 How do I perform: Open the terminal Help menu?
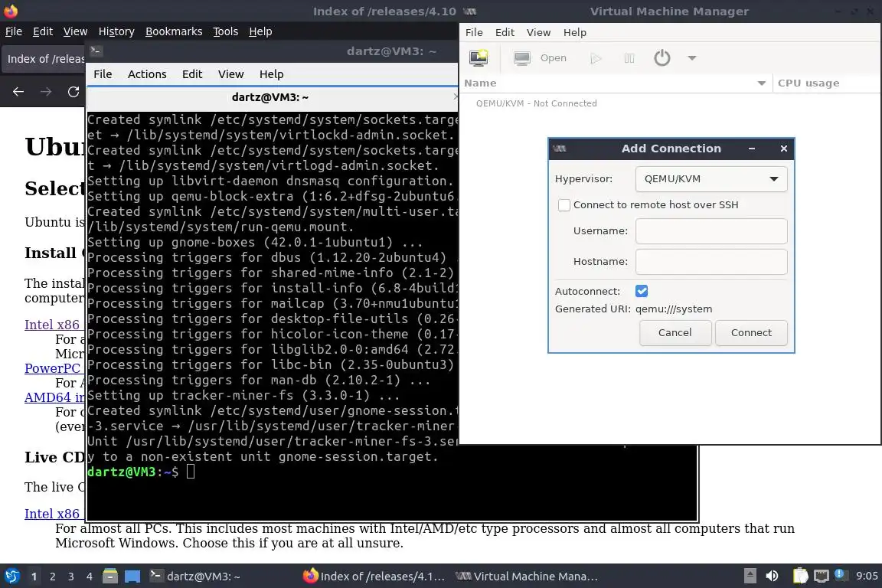[271, 74]
